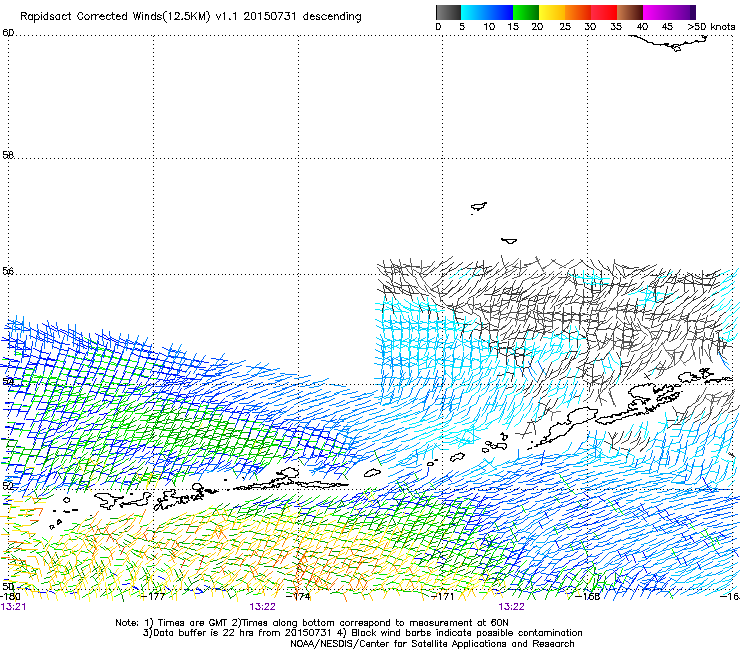Click the latitude label 54
The width and height of the screenshot is (740, 650).
pyautogui.click(x=8, y=381)
